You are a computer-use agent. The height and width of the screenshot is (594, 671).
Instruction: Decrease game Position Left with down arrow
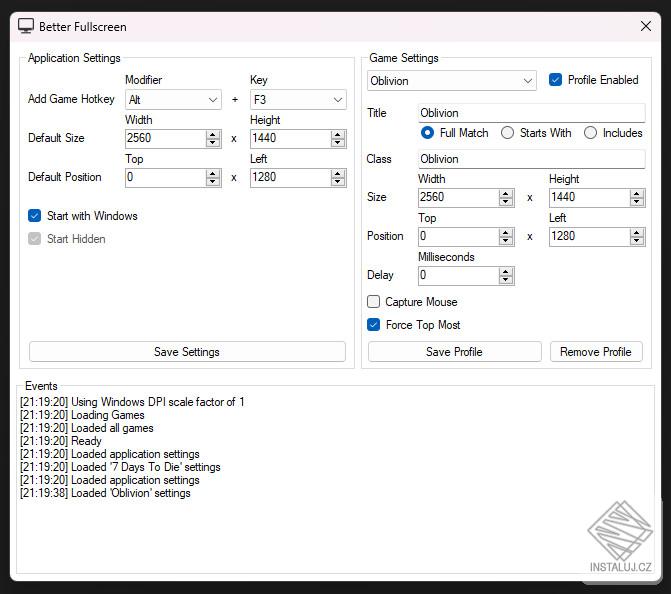click(637, 241)
